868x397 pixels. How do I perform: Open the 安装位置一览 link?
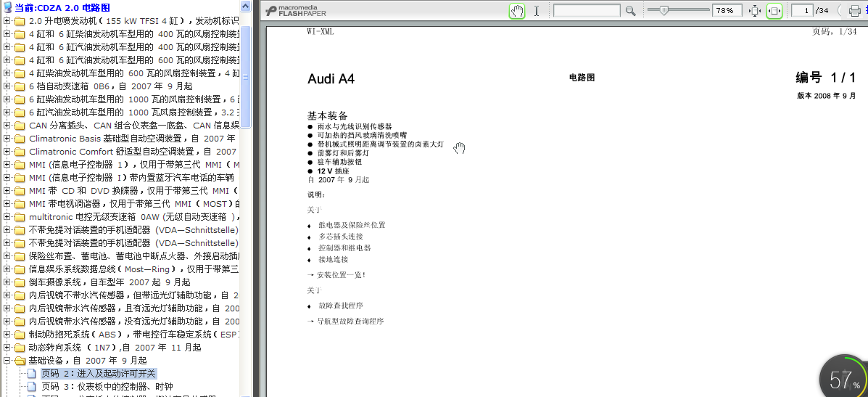[x=342, y=274]
